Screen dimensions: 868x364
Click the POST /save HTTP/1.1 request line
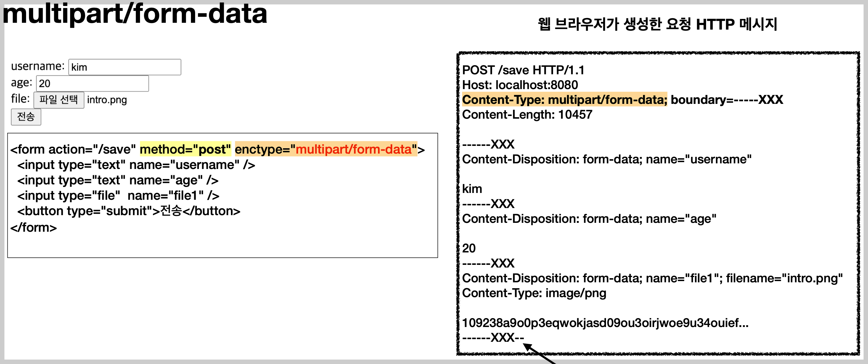(523, 70)
